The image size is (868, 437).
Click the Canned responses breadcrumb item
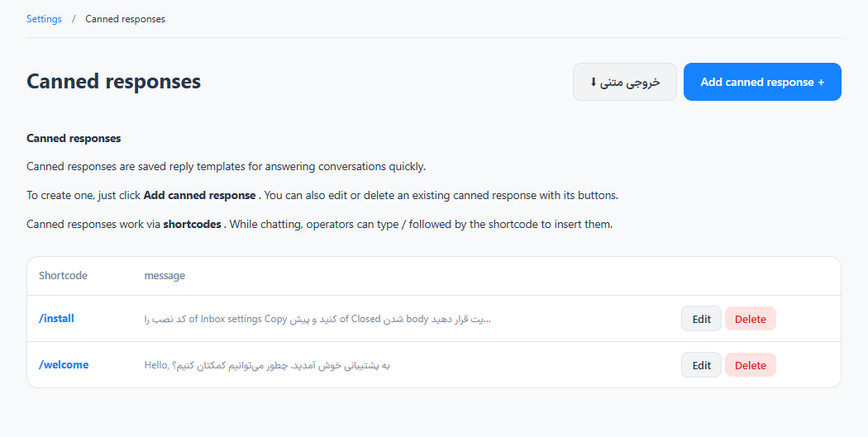tap(125, 19)
